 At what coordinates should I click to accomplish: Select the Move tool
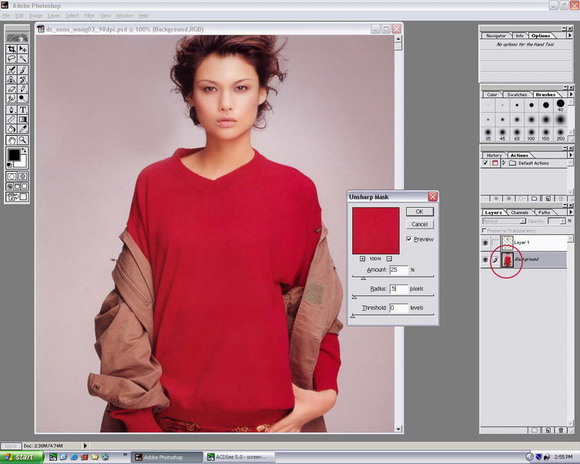coord(23,49)
